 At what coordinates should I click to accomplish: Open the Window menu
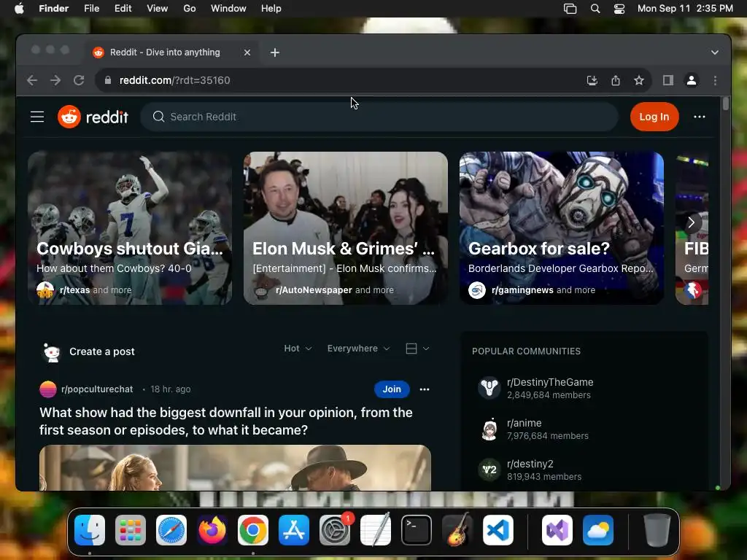coord(228,9)
